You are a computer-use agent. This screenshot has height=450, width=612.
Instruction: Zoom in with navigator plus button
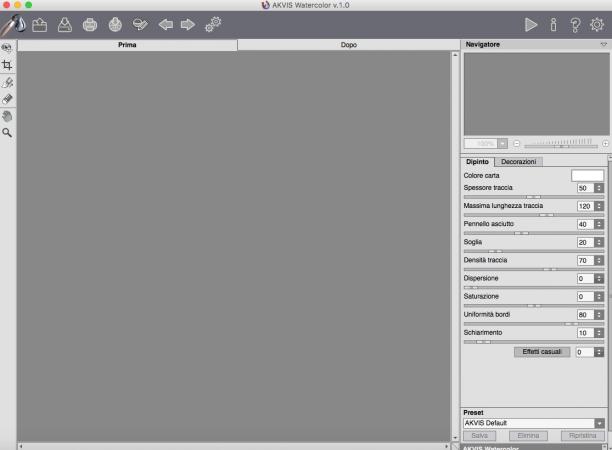click(x=605, y=144)
